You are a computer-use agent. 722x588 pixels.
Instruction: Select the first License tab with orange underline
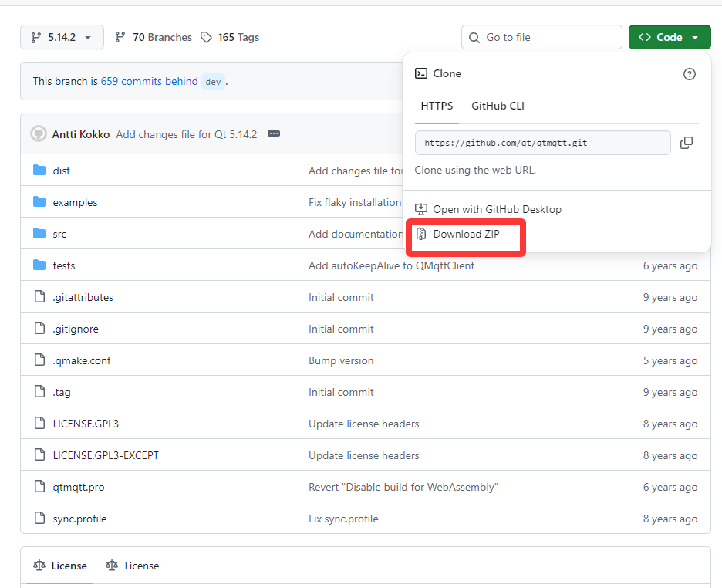[60, 566]
